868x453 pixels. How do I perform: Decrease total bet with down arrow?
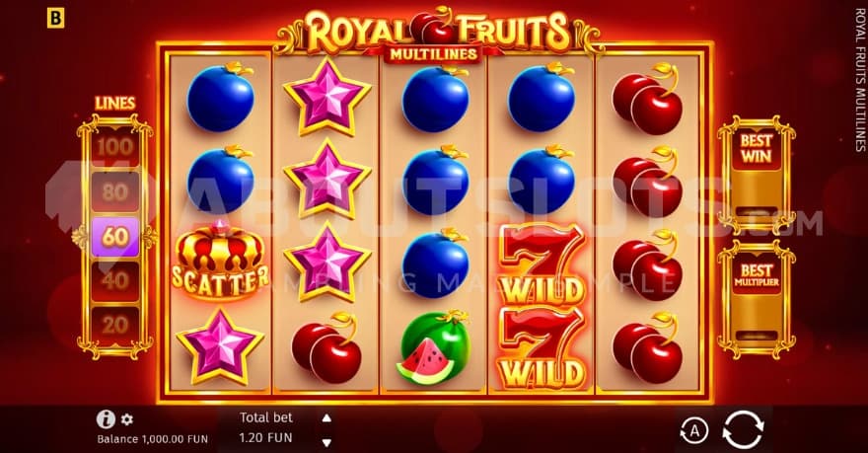326,442
